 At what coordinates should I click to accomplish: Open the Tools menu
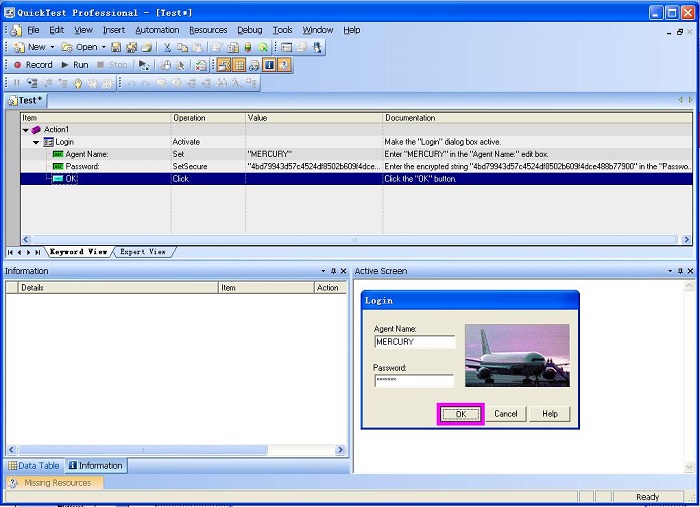tap(283, 30)
